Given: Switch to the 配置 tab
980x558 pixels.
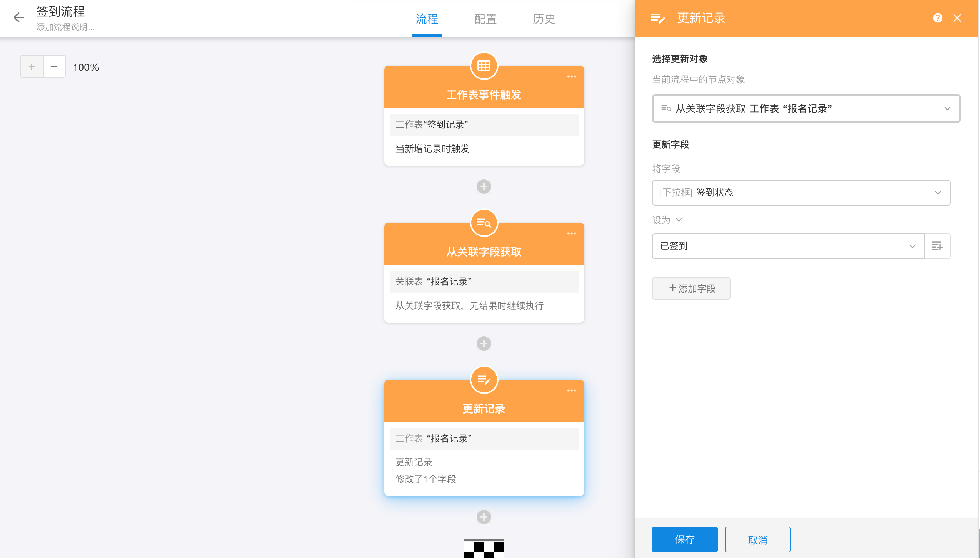Looking at the screenshot, I should pos(485,19).
